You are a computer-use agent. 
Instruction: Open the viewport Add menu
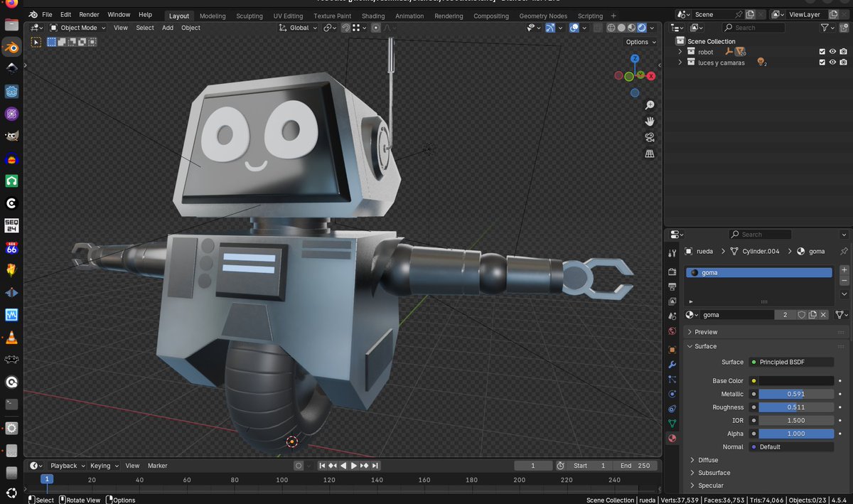(168, 28)
